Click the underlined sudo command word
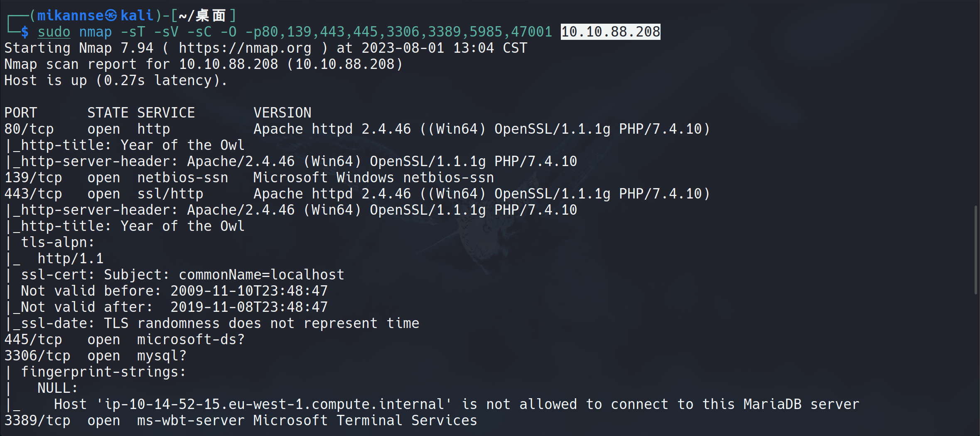 coord(54,32)
